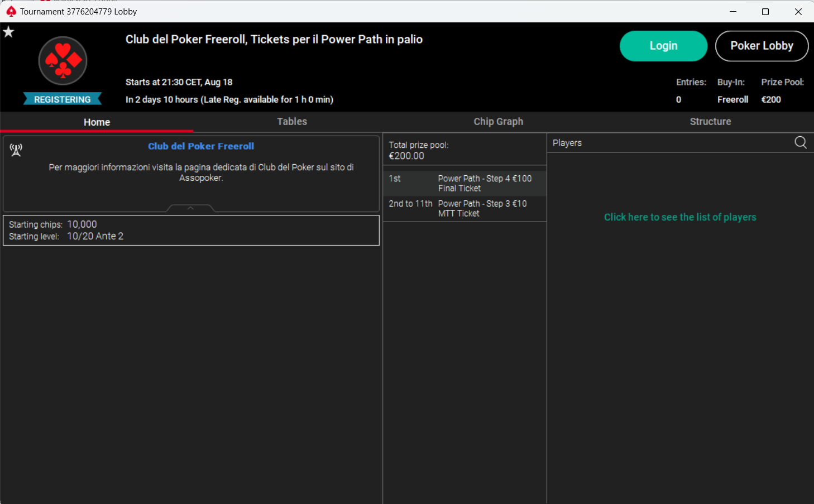Screen dimensions: 814x504
Task: Maximize the Tournament Lobby window
Action: tap(765, 11)
